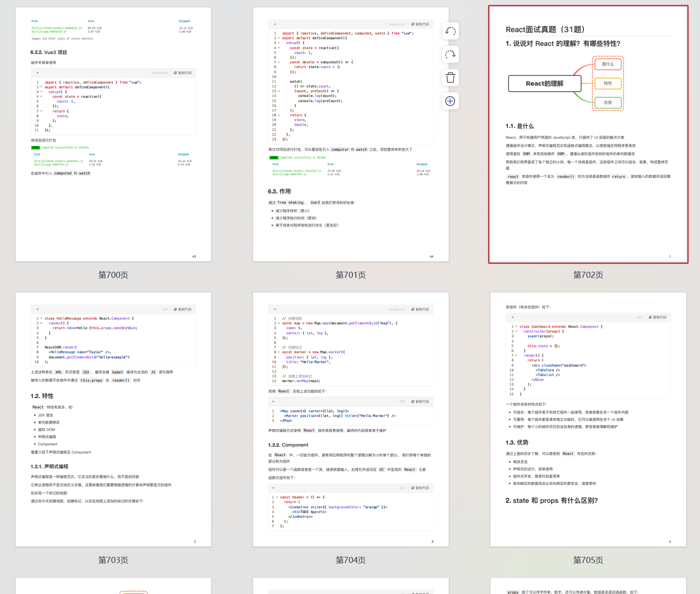Select the page 703 thumbnail

[113, 419]
